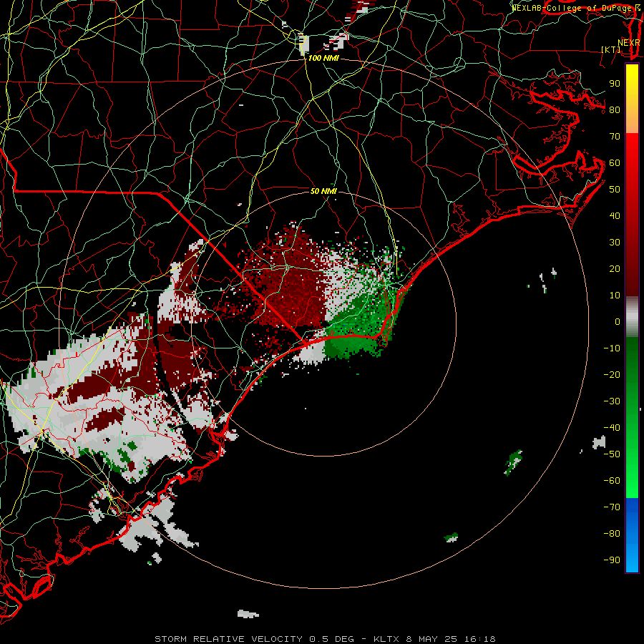Click the "-70" value on velocity scale
The height and width of the screenshot is (644, 644).
click(612, 507)
